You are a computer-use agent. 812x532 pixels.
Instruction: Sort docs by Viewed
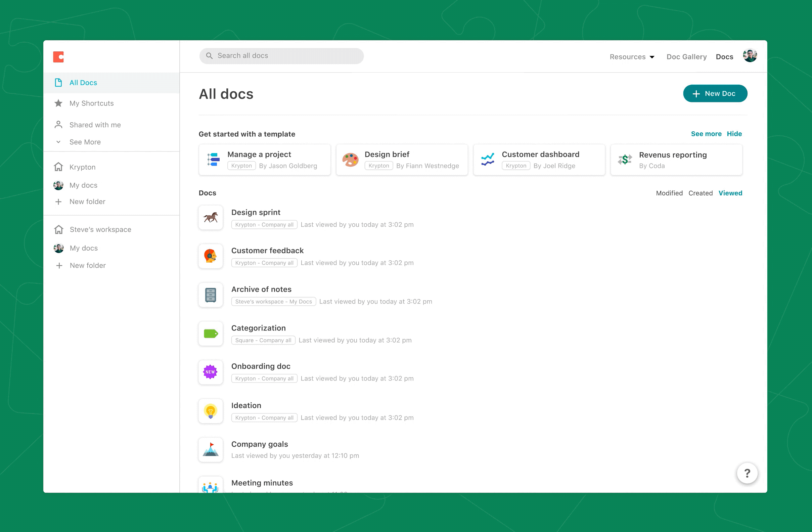click(730, 193)
